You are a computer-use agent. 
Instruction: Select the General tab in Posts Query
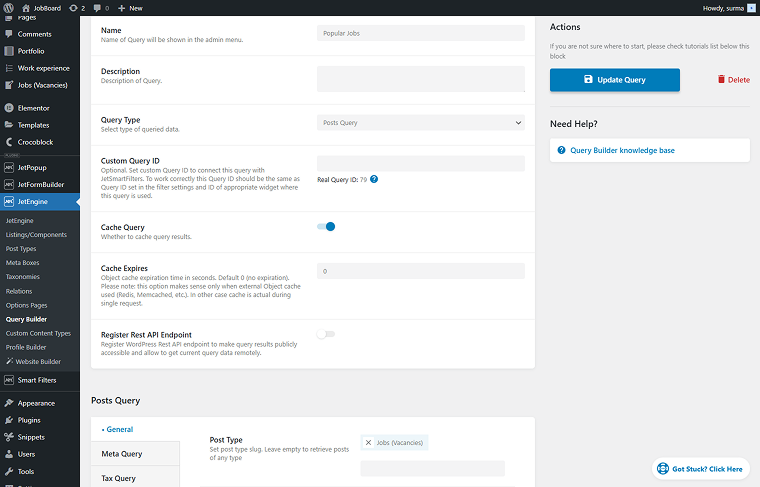[x=117, y=429]
